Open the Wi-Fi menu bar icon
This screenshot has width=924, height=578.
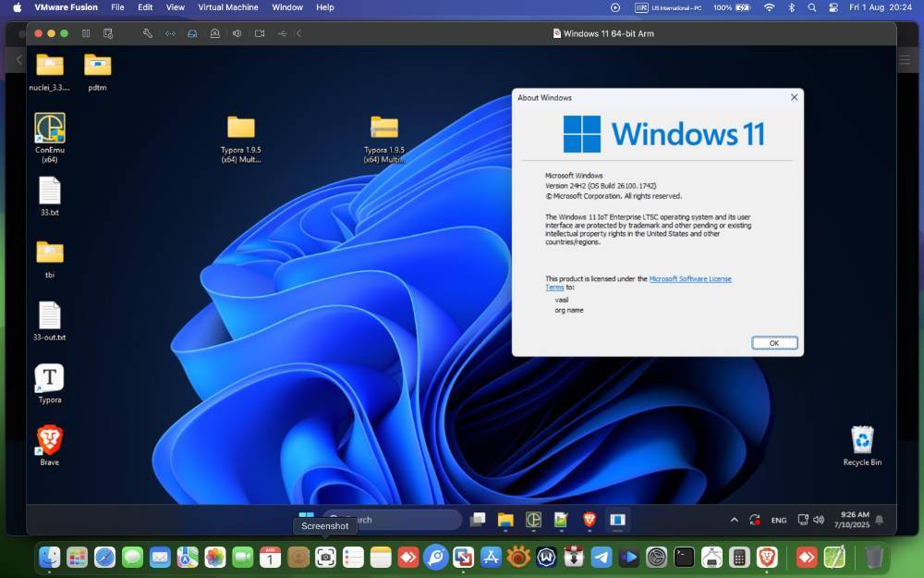[x=769, y=7]
